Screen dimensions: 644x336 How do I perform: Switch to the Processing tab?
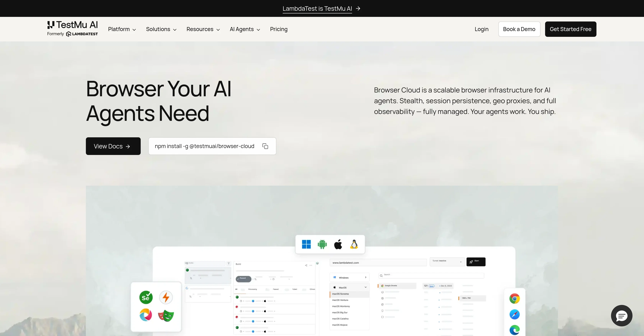pos(252,289)
